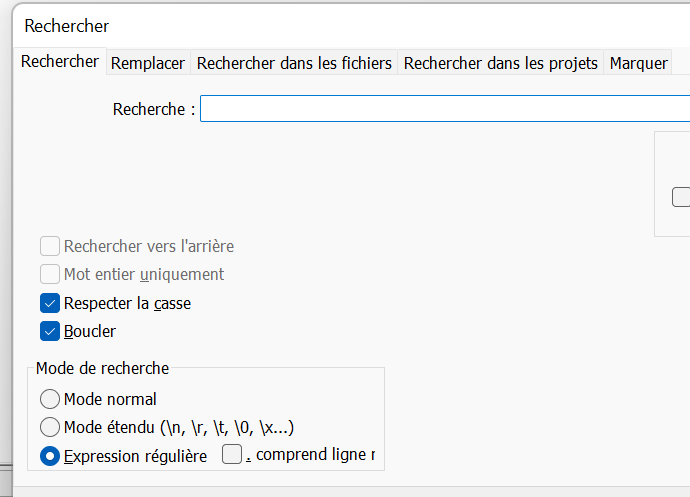690x497 pixels.
Task: Tick the partially visible checkbox at right edge
Action: click(682, 197)
